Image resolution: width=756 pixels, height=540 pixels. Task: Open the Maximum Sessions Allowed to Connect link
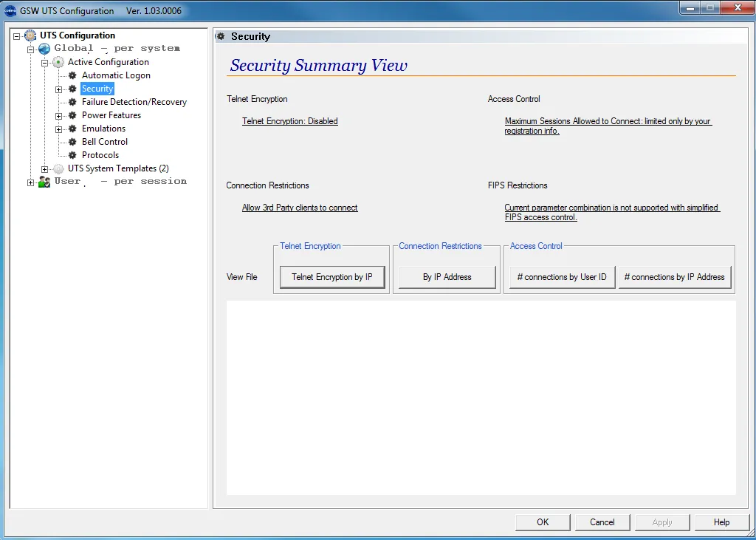click(x=608, y=126)
